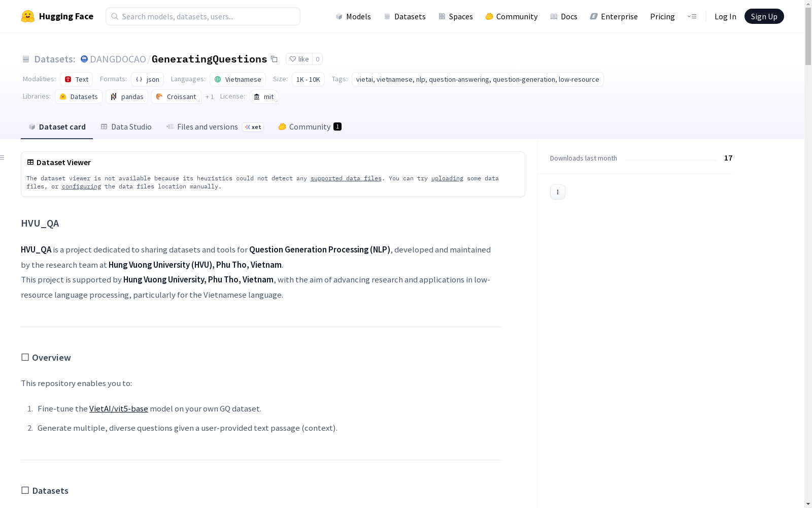This screenshot has height=508, width=812.
Task: Open the DANGDOCAO user profile link
Action: point(118,59)
